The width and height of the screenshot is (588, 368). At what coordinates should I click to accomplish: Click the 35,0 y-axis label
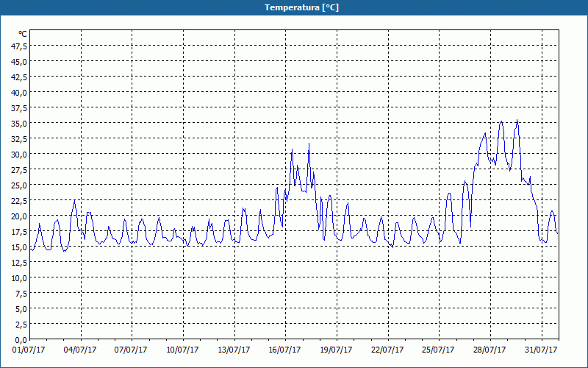tap(20, 124)
